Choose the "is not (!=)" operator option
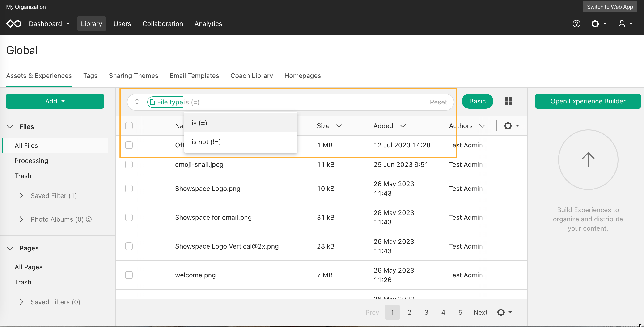The width and height of the screenshot is (644, 327). (241, 142)
